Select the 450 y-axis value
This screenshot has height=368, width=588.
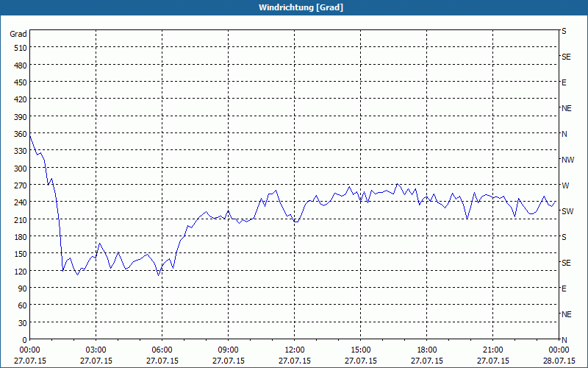point(21,82)
